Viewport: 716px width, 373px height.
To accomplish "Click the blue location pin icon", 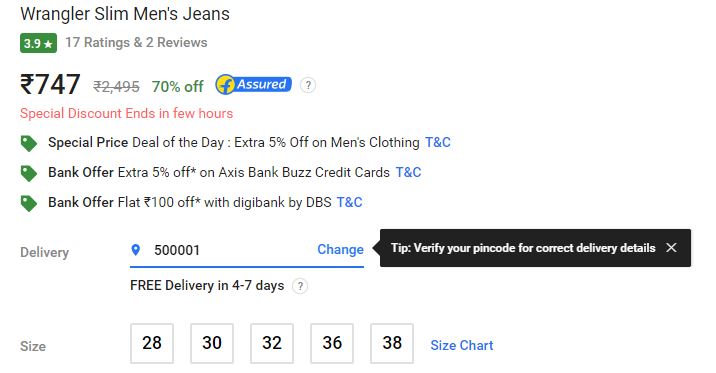I will click(x=136, y=250).
